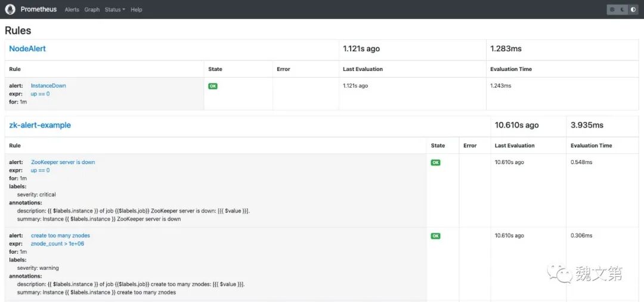
Task: Click description text of ZooKeeper down alert
Action: pos(134,211)
